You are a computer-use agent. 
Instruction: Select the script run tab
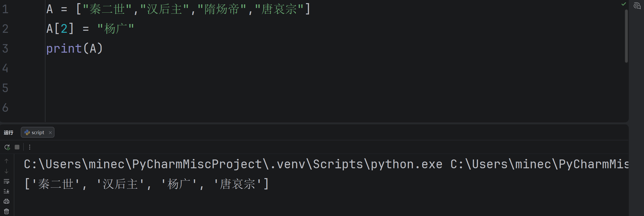click(x=35, y=132)
